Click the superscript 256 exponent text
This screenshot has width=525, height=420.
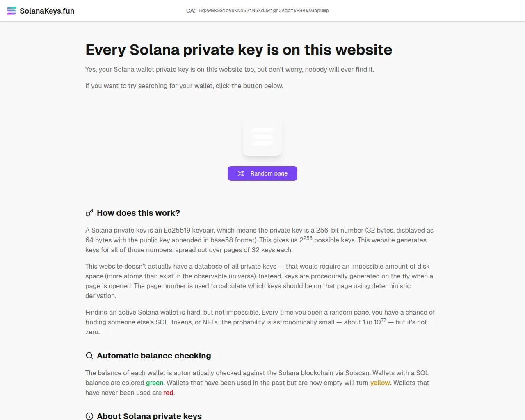coord(308,238)
